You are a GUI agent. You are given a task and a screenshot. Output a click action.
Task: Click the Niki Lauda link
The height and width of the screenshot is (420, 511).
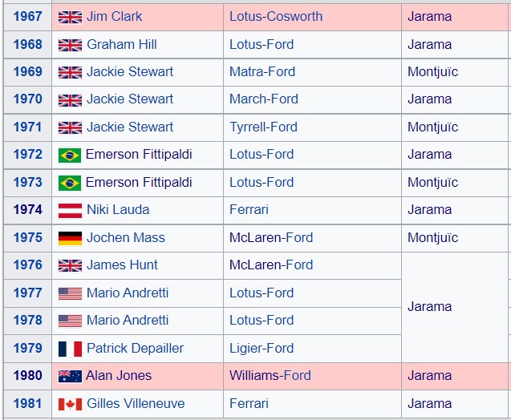pos(118,210)
